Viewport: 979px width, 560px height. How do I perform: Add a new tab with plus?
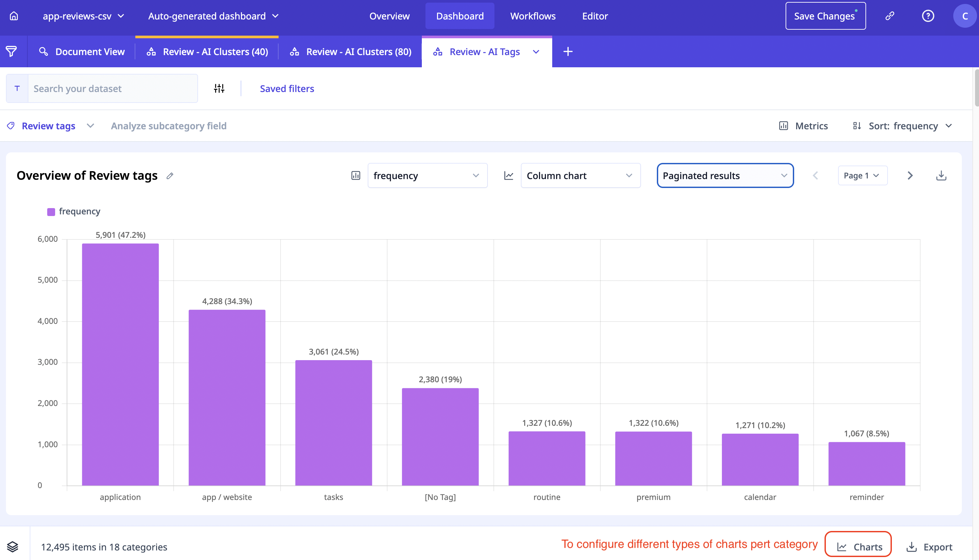pos(568,51)
